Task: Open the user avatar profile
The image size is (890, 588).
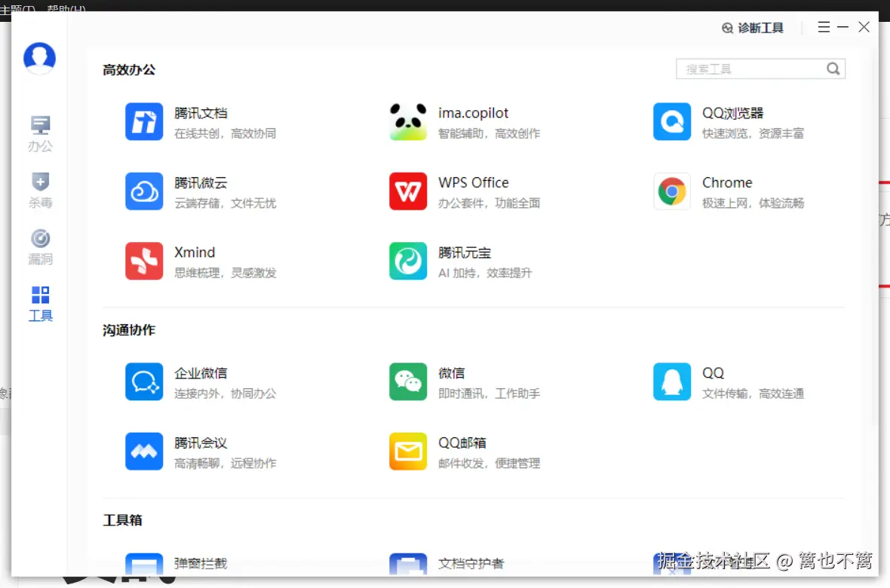Action: [x=39, y=58]
